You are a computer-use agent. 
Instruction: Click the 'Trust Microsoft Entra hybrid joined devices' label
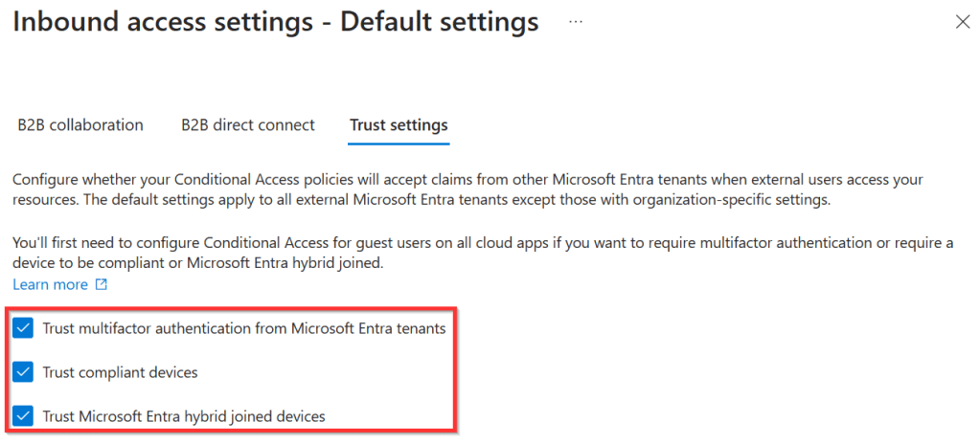tap(184, 416)
